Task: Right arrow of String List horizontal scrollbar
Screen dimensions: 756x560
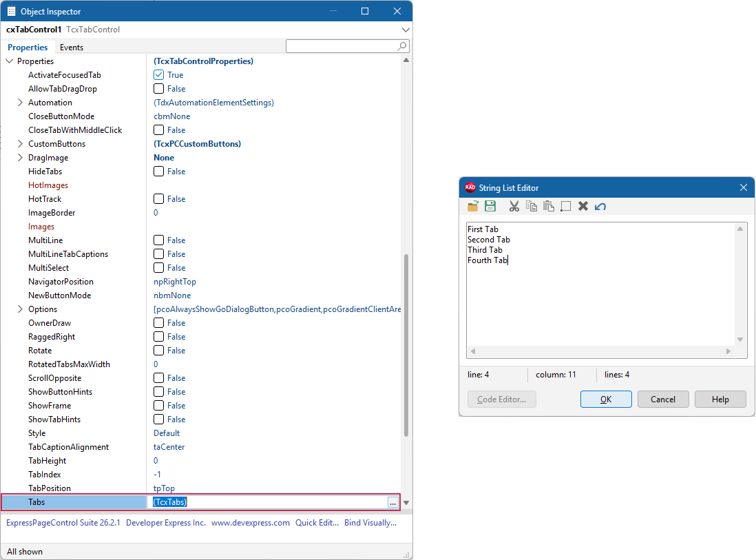Action: coord(728,351)
